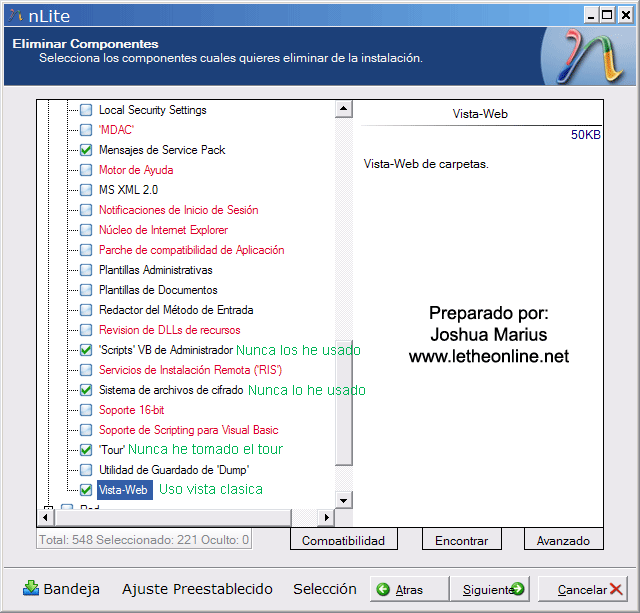Check the Soporte 16-bit checkbox
This screenshot has height=613, width=640.
coord(86,410)
